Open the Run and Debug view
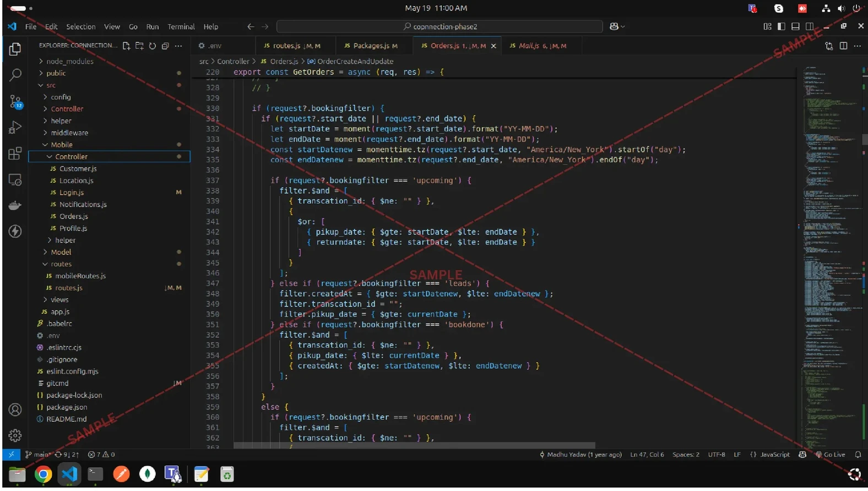Image resolution: width=868 pixels, height=491 pixels. click(x=15, y=127)
